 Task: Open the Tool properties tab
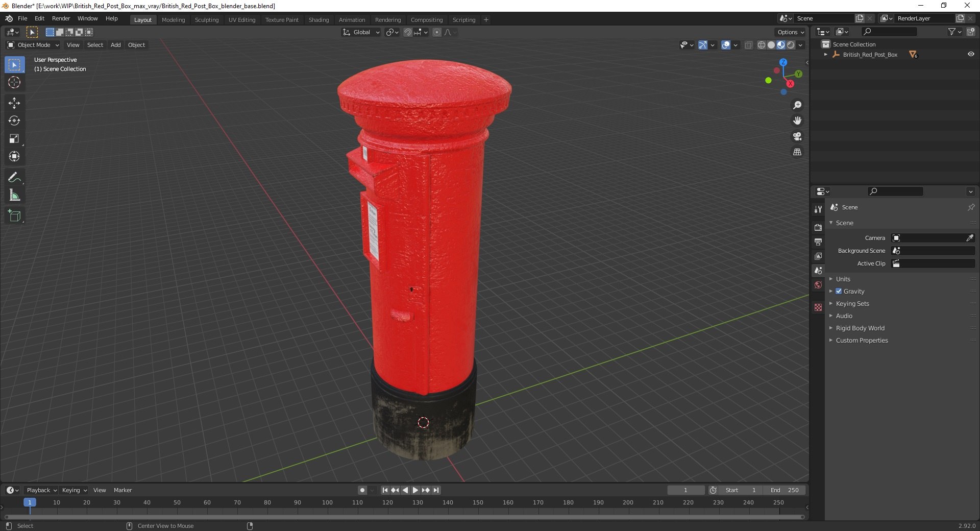pyautogui.click(x=818, y=209)
